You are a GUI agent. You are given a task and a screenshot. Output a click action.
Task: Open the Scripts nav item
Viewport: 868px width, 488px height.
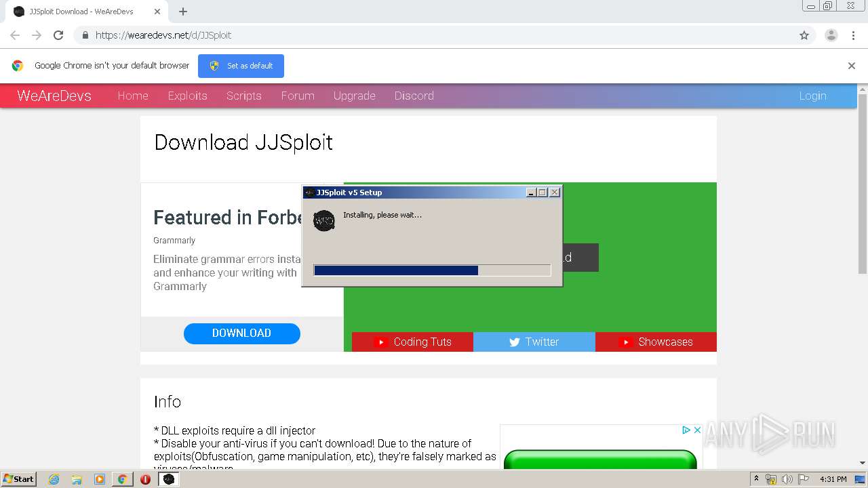(x=244, y=96)
